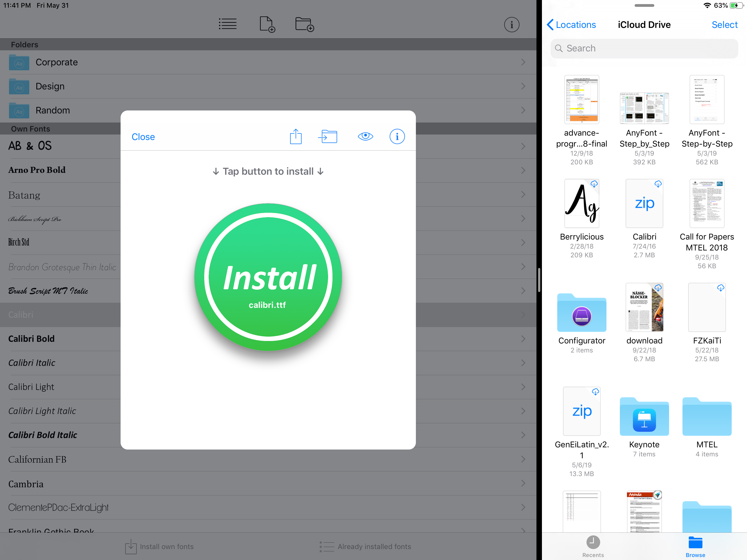Tap the add folder icon in toolbar
This screenshot has height=560, width=747.
(304, 24)
